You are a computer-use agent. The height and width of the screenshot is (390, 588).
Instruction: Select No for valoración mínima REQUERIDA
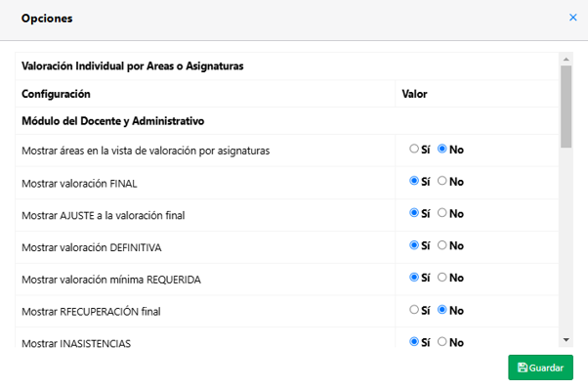click(442, 277)
